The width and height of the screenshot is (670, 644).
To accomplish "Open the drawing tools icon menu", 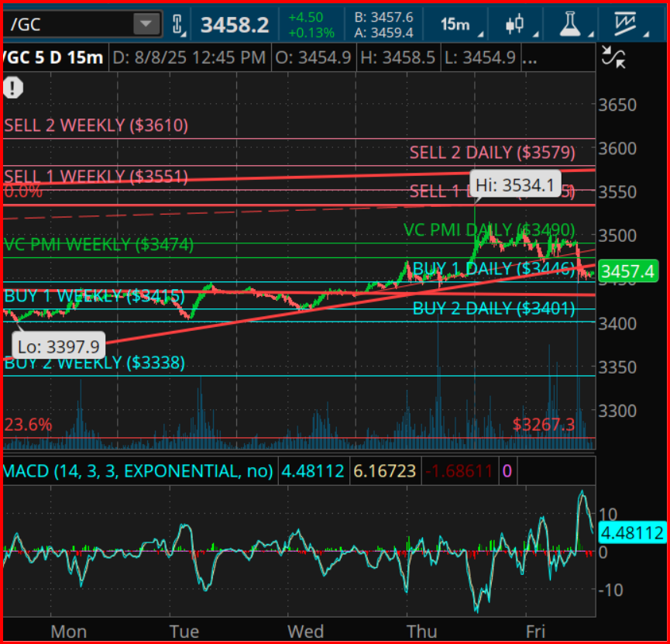I will [x=626, y=25].
